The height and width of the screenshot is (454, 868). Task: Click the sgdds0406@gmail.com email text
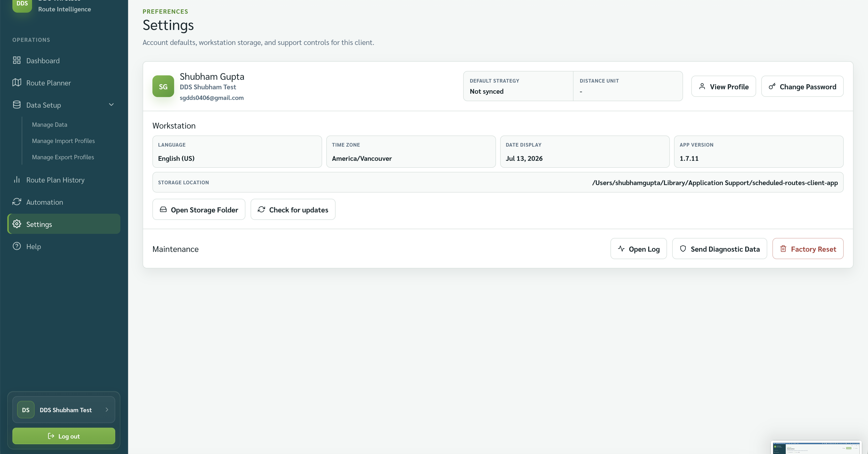tap(212, 98)
